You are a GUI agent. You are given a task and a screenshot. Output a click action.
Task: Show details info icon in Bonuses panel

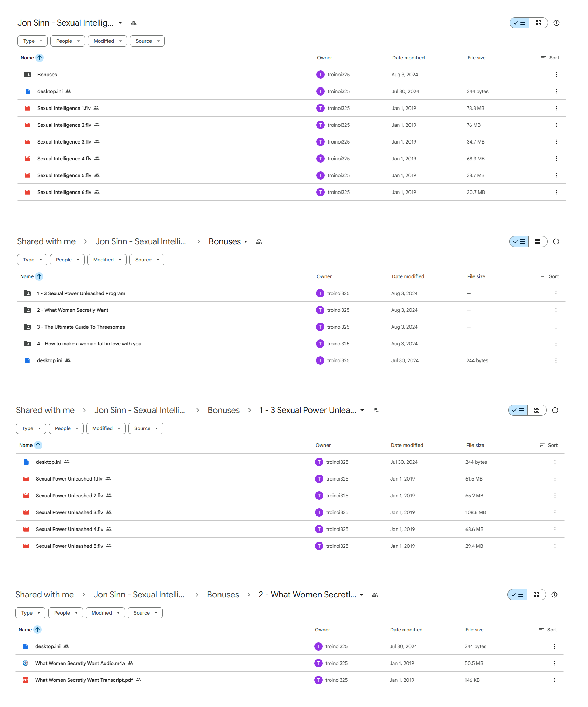click(x=556, y=241)
